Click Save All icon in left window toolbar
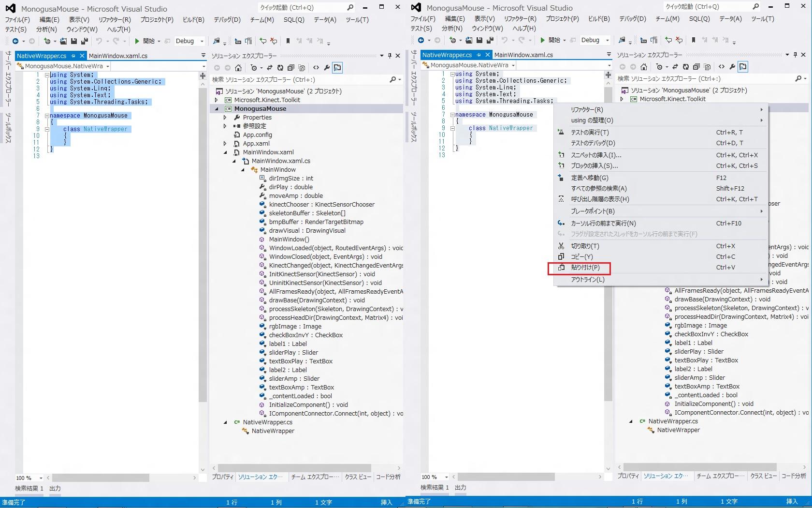This screenshot has height=508, width=812. (84, 41)
